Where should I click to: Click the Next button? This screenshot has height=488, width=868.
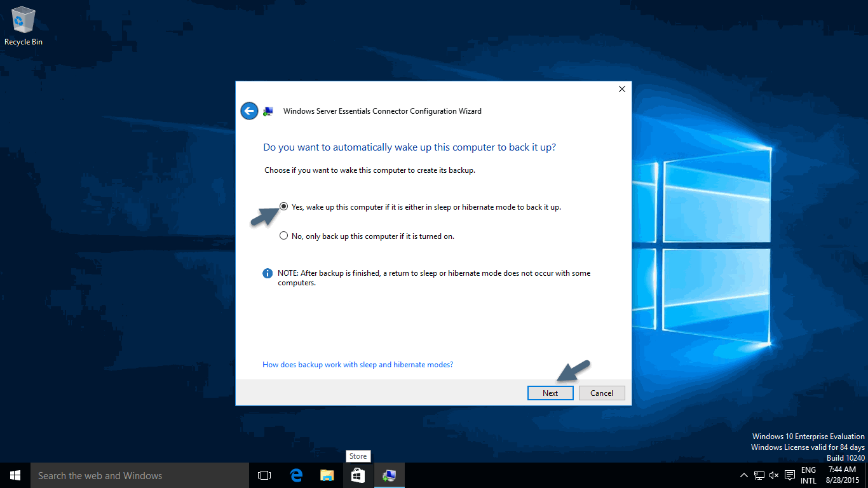coord(550,393)
